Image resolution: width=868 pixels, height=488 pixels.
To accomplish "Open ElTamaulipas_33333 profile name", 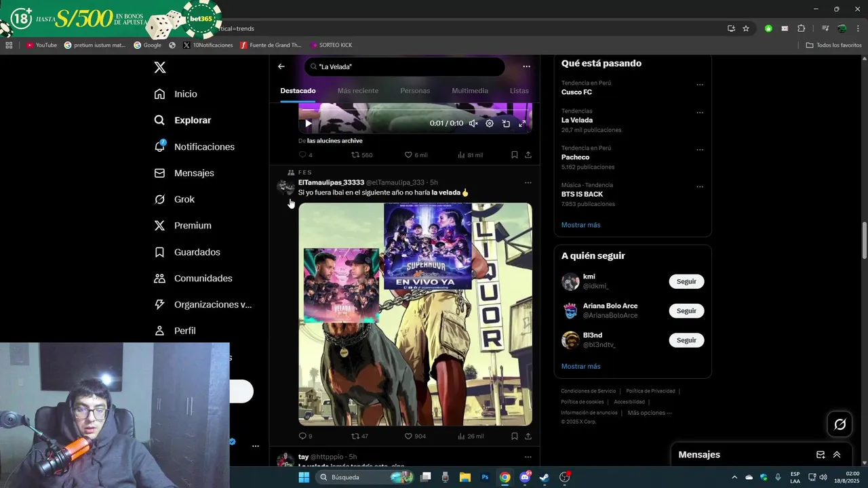I will [331, 182].
